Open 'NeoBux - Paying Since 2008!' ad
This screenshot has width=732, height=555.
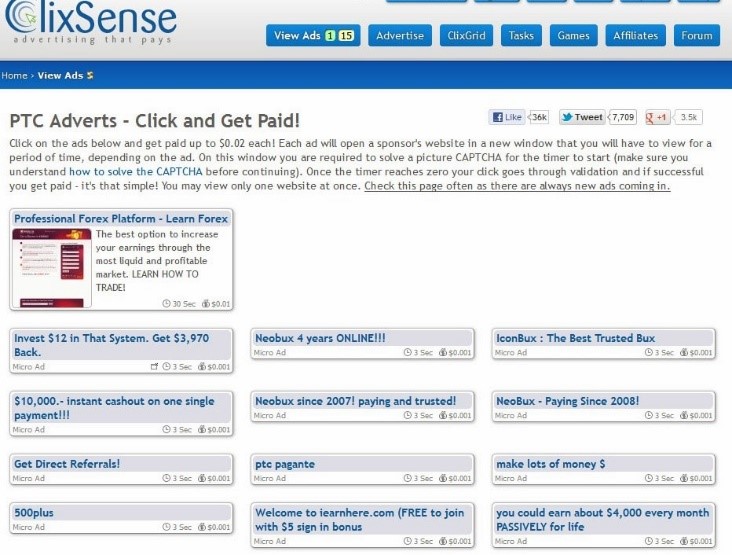[x=567, y=401]
